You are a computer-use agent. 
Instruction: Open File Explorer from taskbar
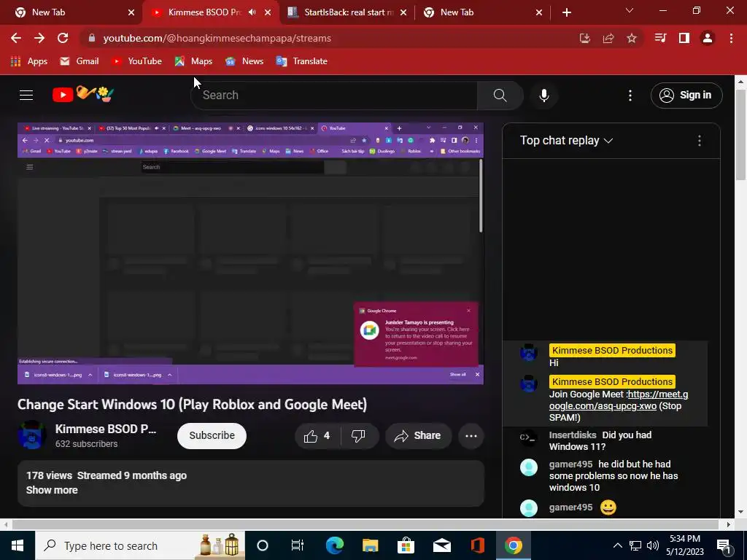click(x=370, y=545)
